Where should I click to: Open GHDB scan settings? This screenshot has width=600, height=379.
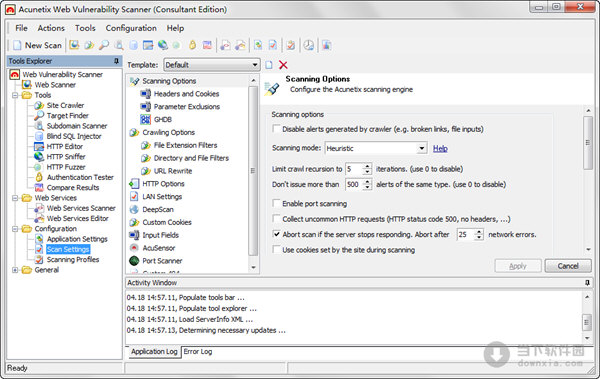tap(163, 119)
